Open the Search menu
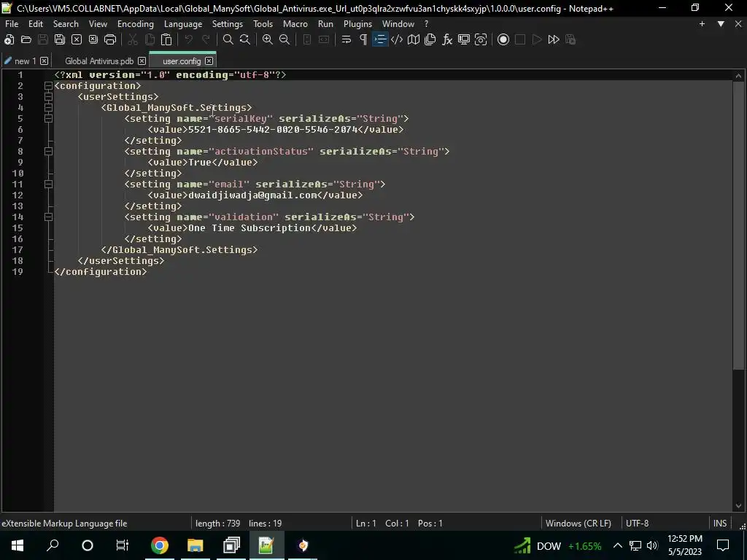Viewport: 747px width, 560px height. (x=66, y=24)
